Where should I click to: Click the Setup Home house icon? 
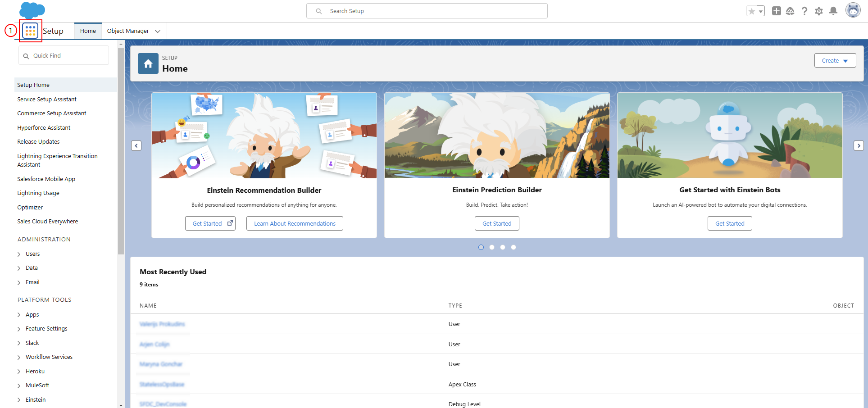148,64
